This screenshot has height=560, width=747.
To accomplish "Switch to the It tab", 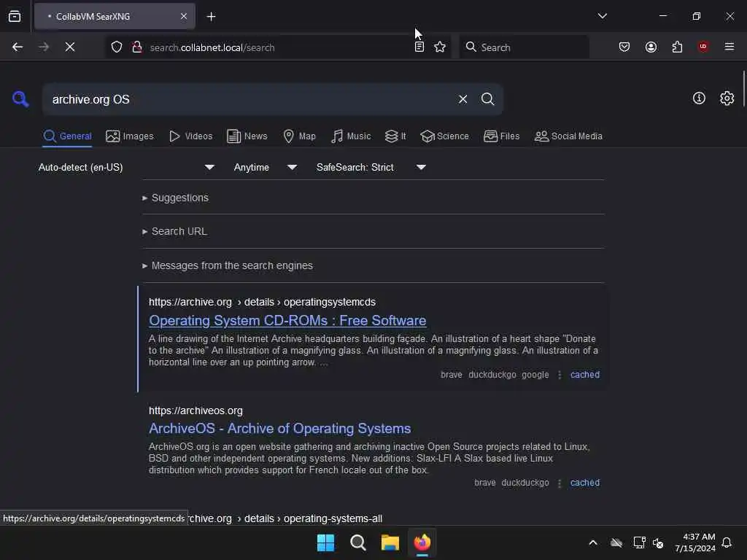I will (x=395, y=136).
